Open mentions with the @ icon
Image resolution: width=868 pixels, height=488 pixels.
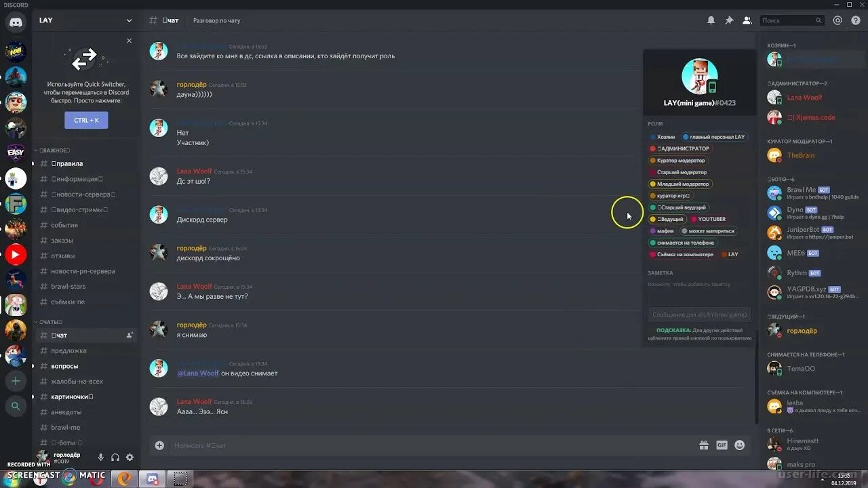837,20
